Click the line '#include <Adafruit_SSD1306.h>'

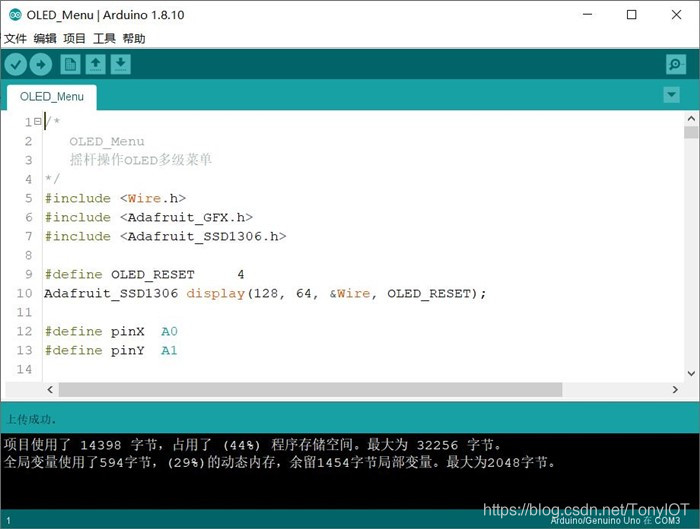tap(165, 236)
